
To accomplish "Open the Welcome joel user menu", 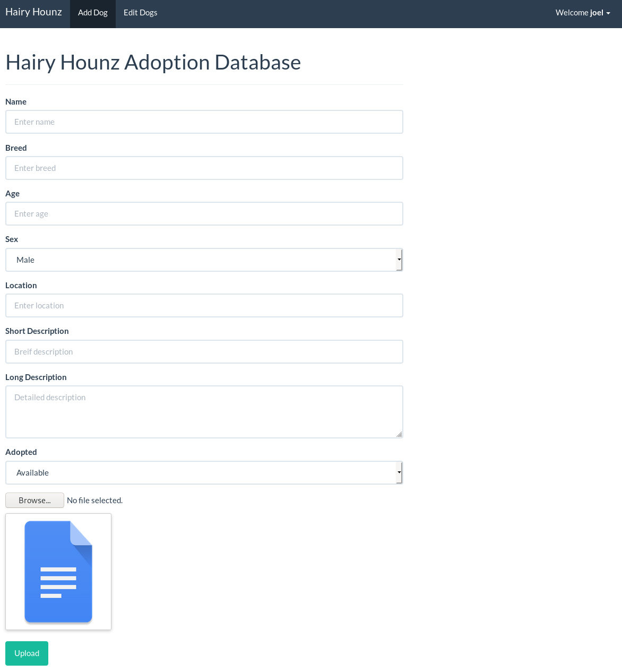I will coord(583,13).
